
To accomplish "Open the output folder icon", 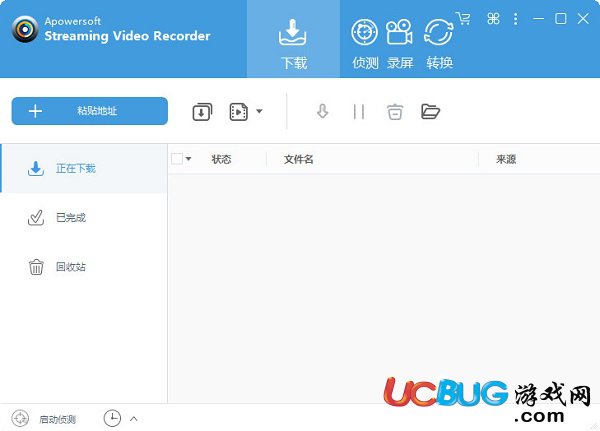I will click(x=430, y=111).
